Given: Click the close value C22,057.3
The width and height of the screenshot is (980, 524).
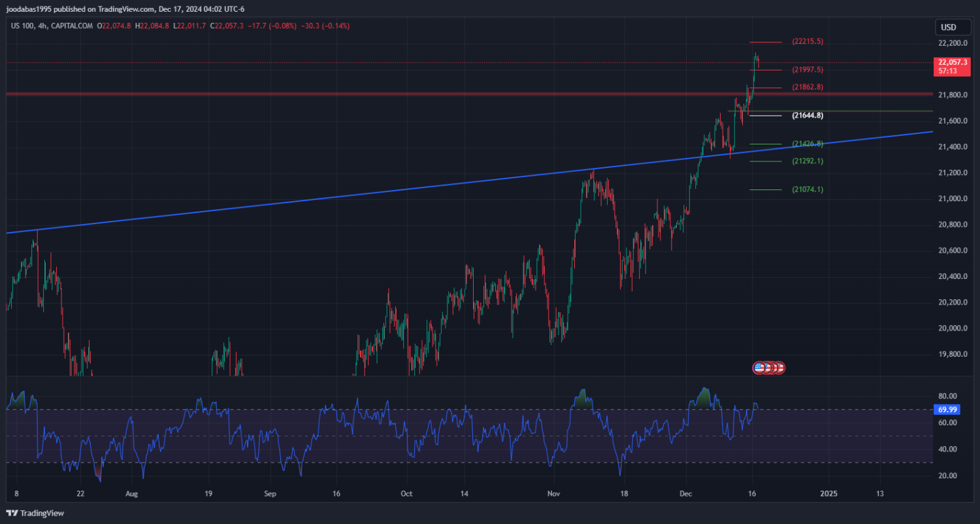Looking at the screenshot, I should point(227,26).
